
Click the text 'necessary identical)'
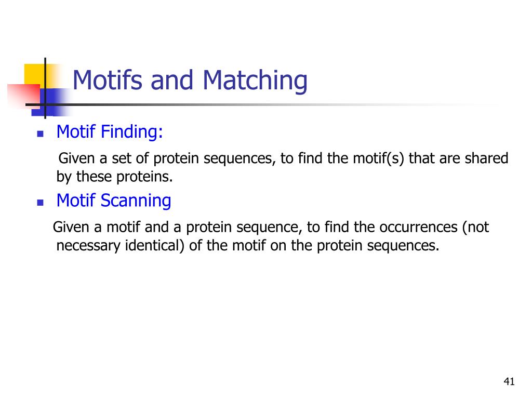pos(121,246)
